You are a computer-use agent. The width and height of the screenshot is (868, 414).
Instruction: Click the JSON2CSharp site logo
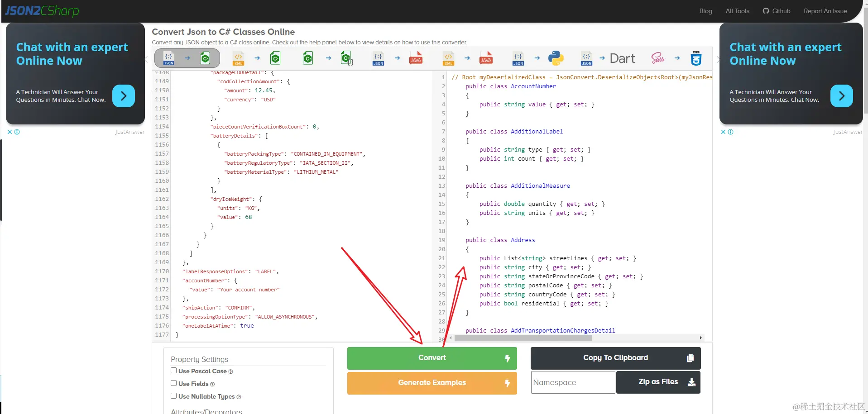coord(42,10)
